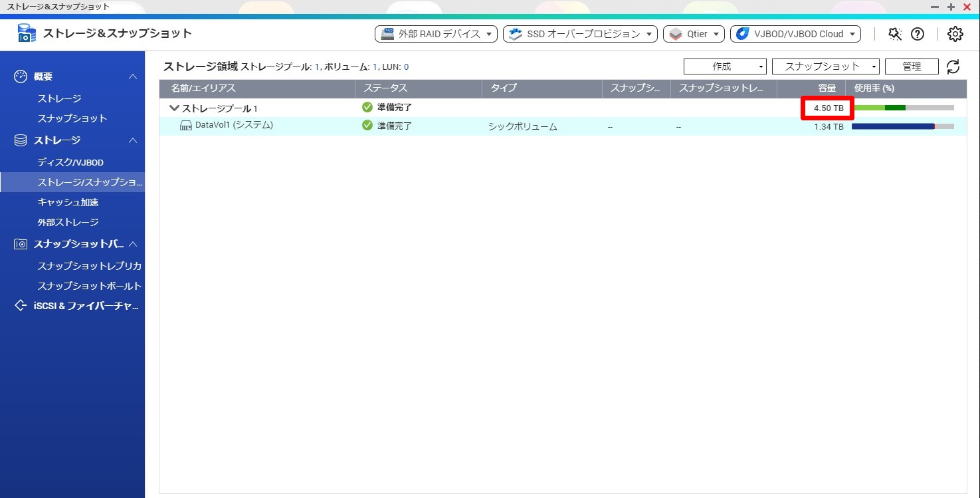Open スナップショットボールト in sidebar

pyautogui.click(x=90, y=286)
